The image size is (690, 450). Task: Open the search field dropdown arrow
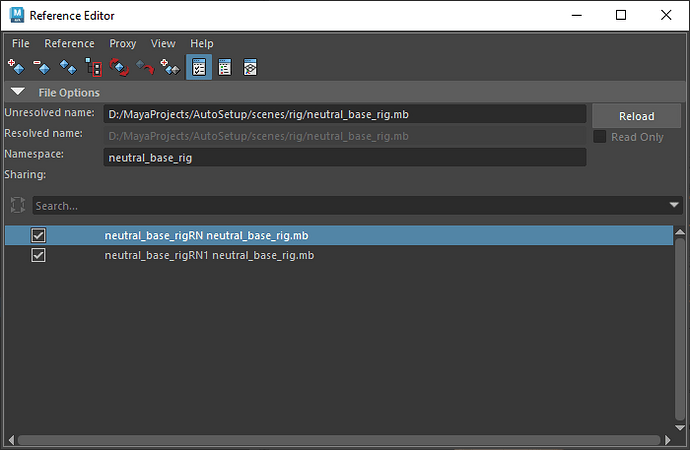[x=674, y=205]
